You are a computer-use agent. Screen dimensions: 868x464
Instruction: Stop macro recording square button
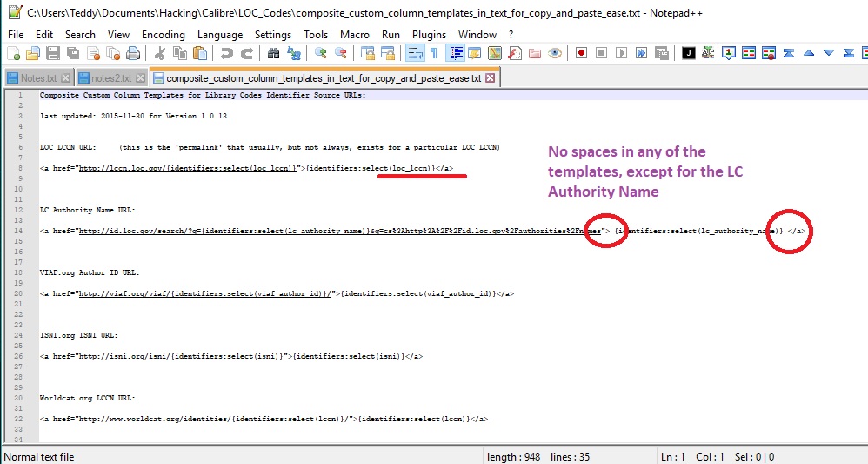[601, 53]
